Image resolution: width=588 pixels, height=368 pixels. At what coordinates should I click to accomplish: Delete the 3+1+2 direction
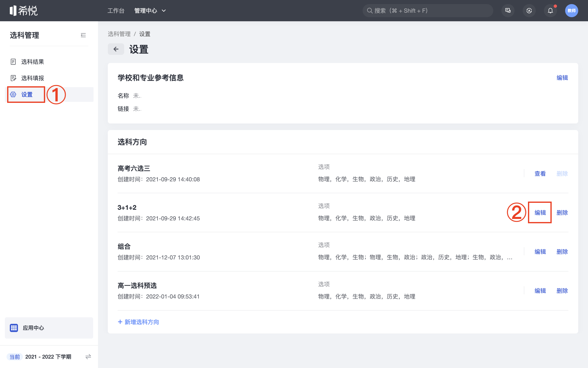click(562, 213)
